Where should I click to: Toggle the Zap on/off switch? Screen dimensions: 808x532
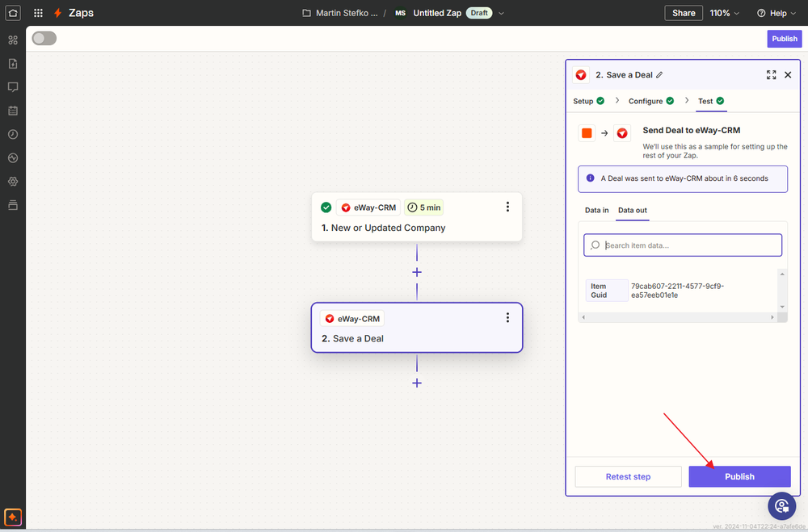click(x=44, y=38)
